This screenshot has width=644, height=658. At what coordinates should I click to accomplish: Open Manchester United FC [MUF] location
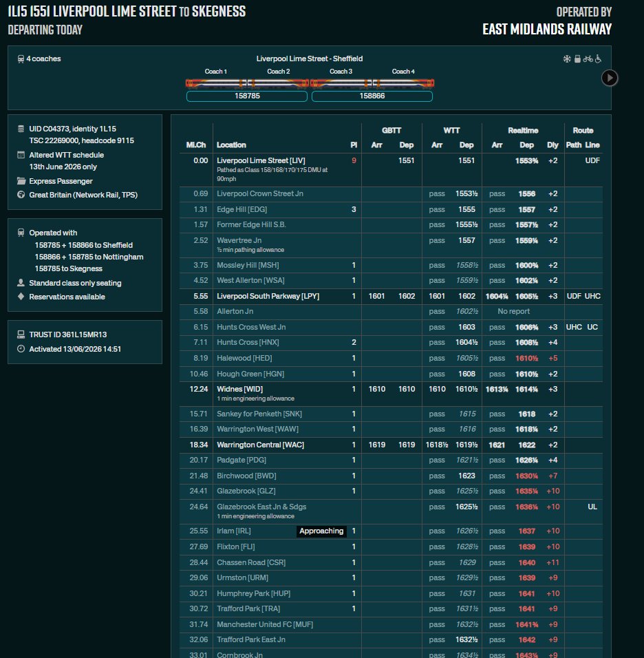(x=265, y=624)
